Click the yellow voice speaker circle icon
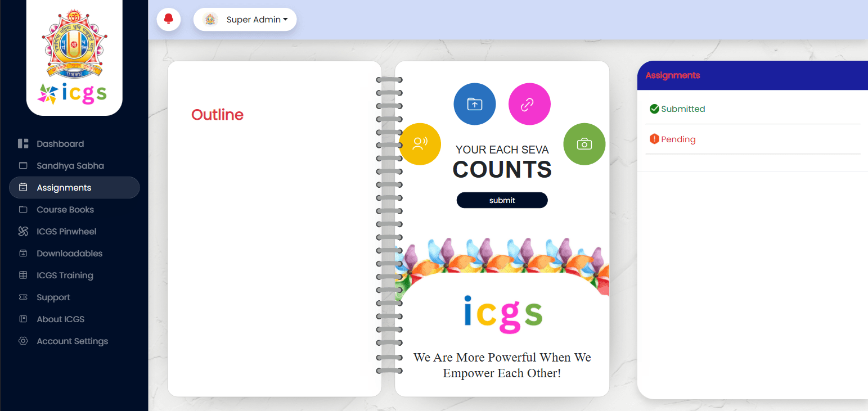This screenshot has width=868, height=411. pos(420,144)
